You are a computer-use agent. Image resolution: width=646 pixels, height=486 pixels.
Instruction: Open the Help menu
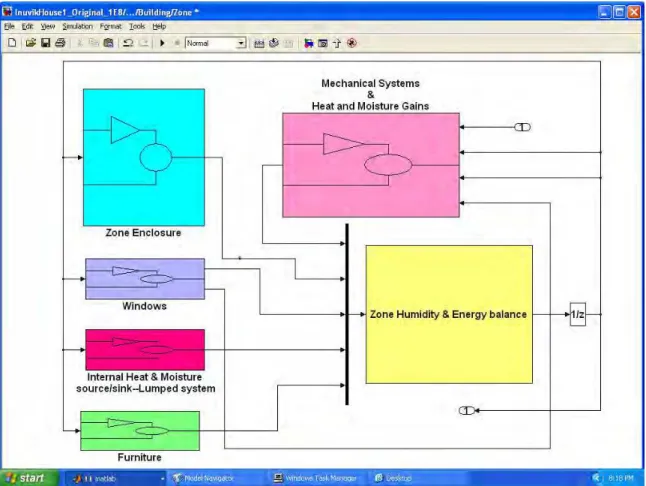(x=159, y=26)
